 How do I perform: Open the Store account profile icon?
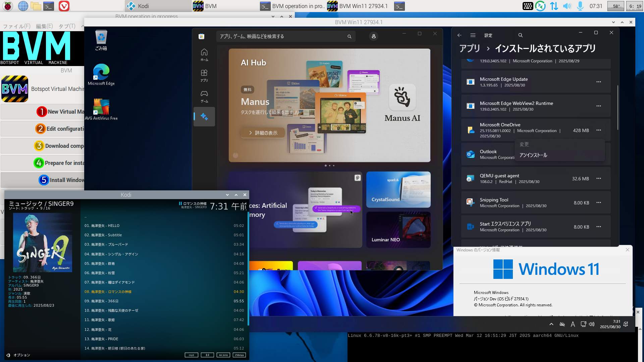point(374,36)
